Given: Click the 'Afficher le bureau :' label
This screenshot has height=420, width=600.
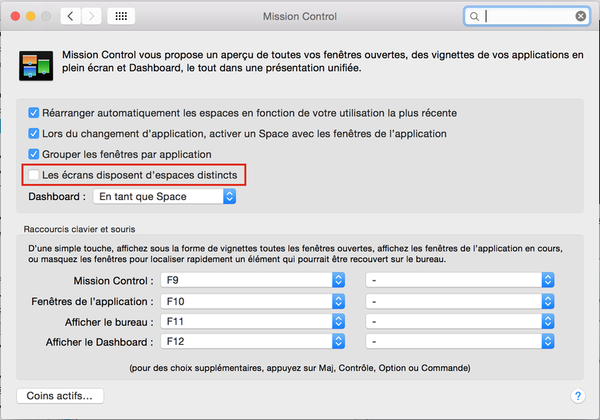Looking at the screenshot, I should click(109, 322).
